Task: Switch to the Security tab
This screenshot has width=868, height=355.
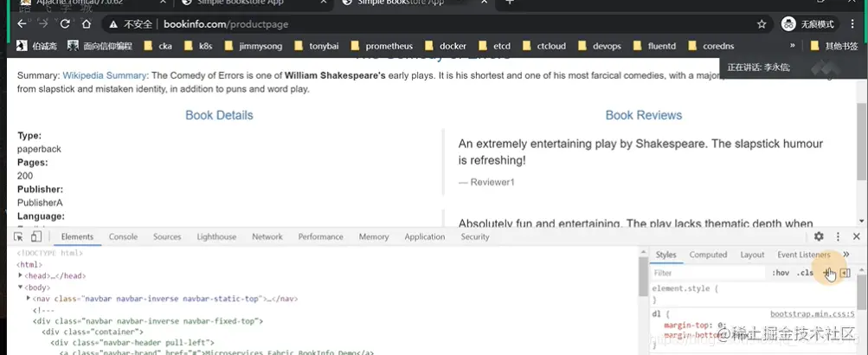Action: pyautogui.click(x=475, y=236)
